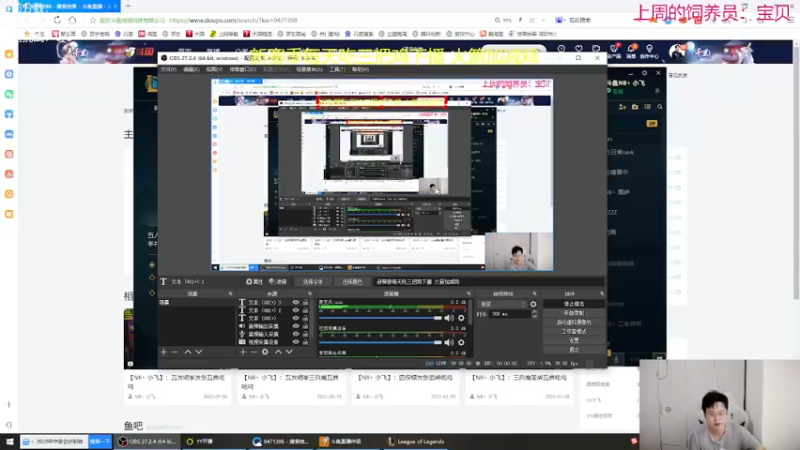Open OBS 工具(T) Tools menu
Viewport: 800px width, 450px height.
pos(337,69)
